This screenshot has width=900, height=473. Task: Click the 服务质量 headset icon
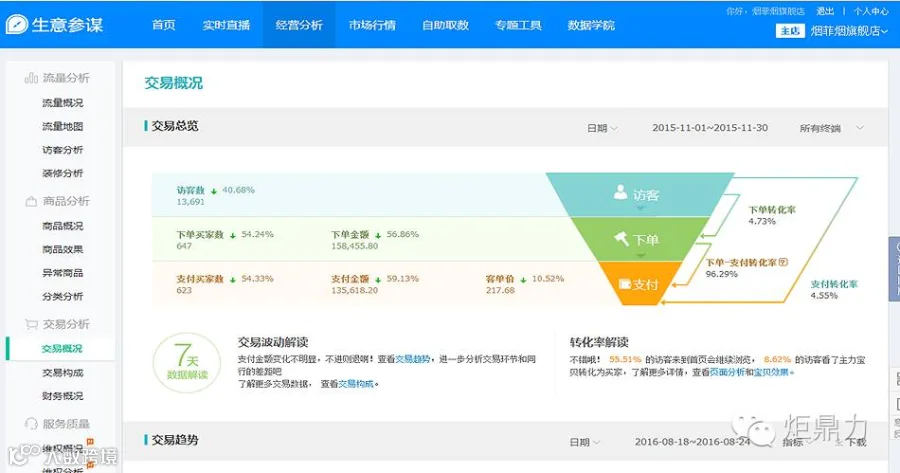(31, 424)
